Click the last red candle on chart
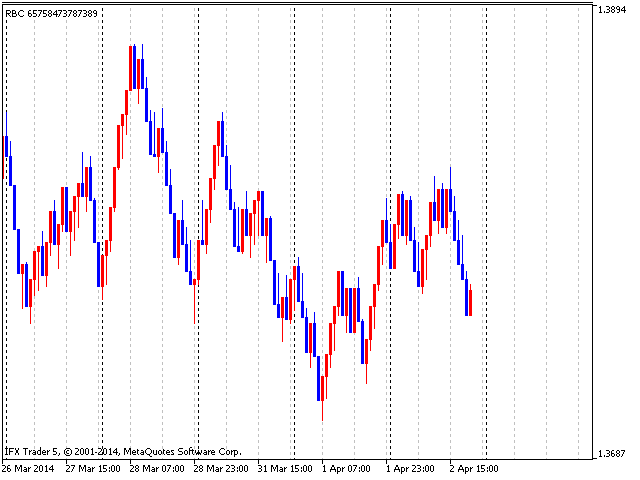This screenshot has width=640, height=480. (471, 302)
